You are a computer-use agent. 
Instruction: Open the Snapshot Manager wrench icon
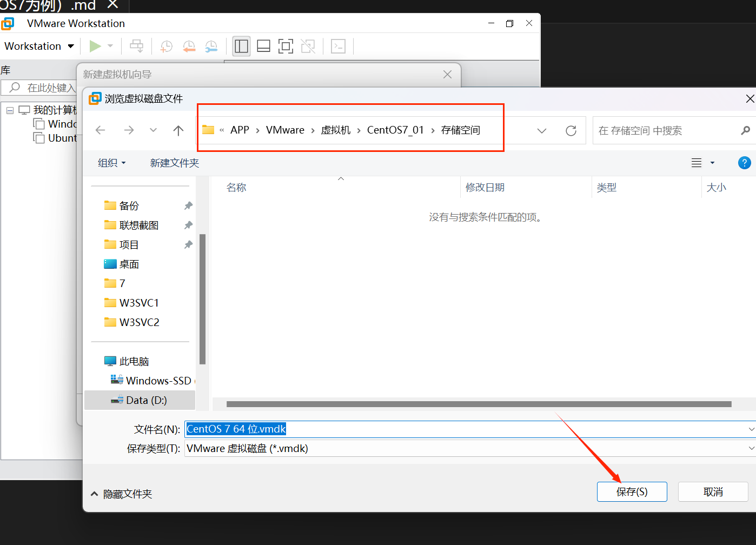click(211, 46)
